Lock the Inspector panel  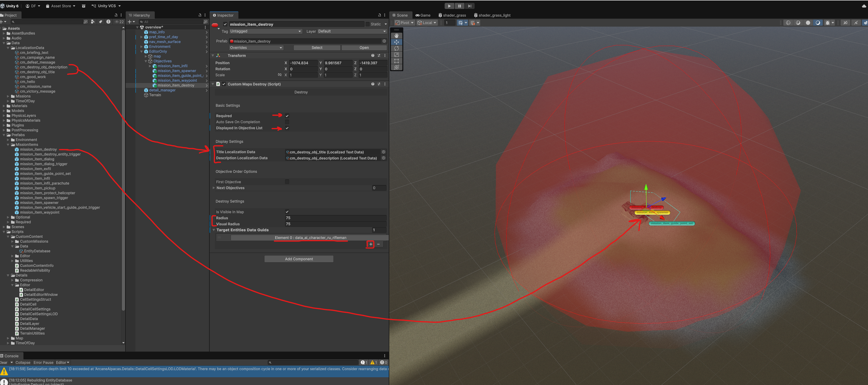(379, 15)
